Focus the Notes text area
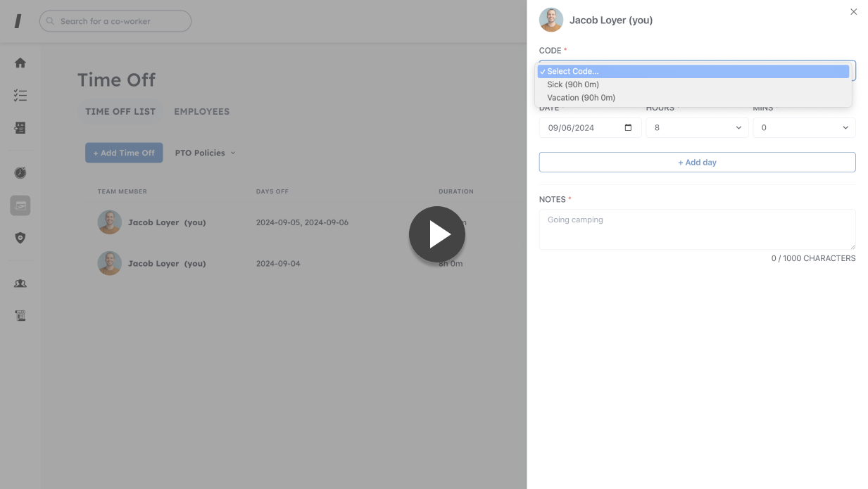The height and width of the screenshot is (489, 868). [697, 229]
